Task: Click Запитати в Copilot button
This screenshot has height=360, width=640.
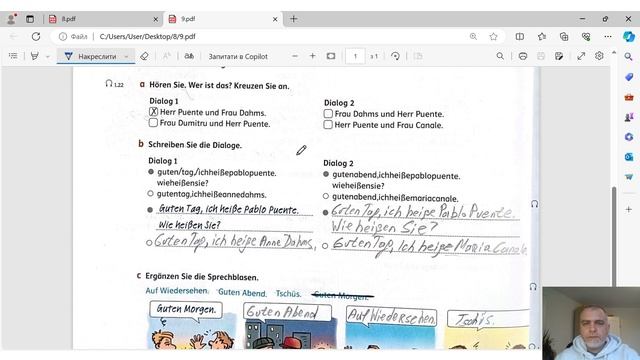Action: (x=238, y=56)
